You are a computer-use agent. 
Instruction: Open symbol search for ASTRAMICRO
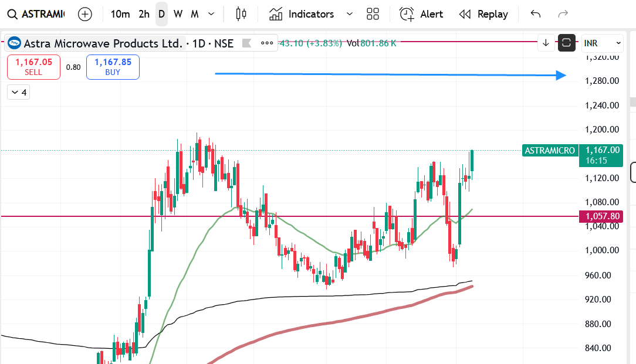tap(36, 14)
